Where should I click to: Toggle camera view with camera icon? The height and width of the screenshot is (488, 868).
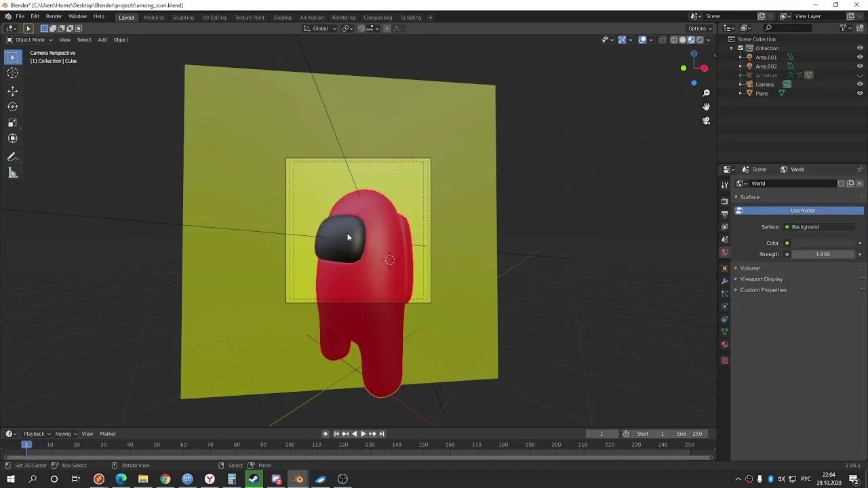coord(706,121)
